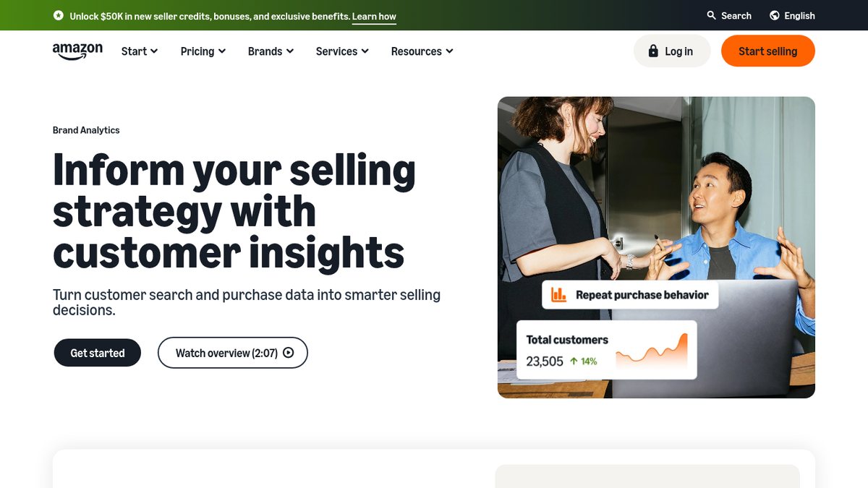The image size is (868, 488).
Task: Expand the Services menu chevron
Action: click(x=365, y=51)
